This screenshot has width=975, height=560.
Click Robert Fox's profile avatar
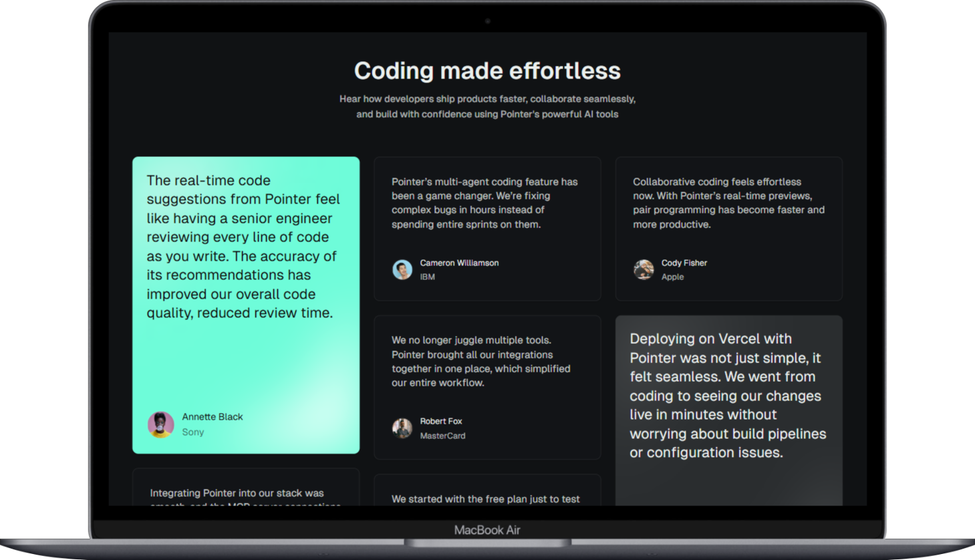click(x=402, y=428)
